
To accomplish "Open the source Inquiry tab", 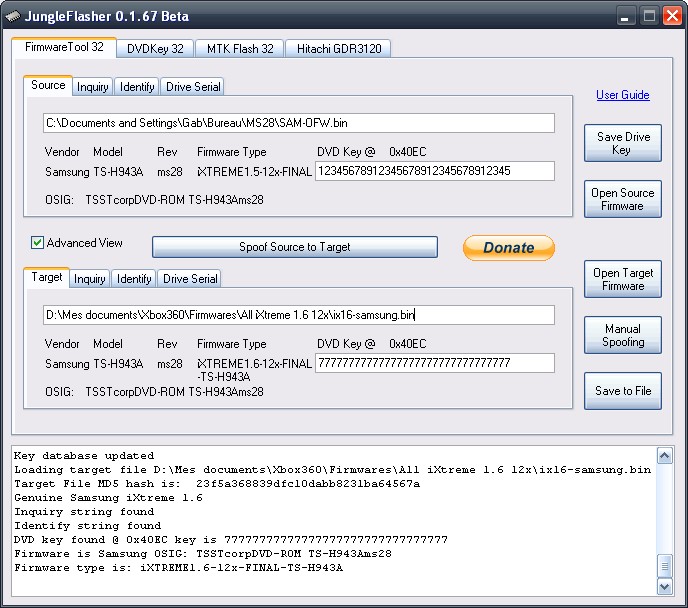I will point(93,87).
